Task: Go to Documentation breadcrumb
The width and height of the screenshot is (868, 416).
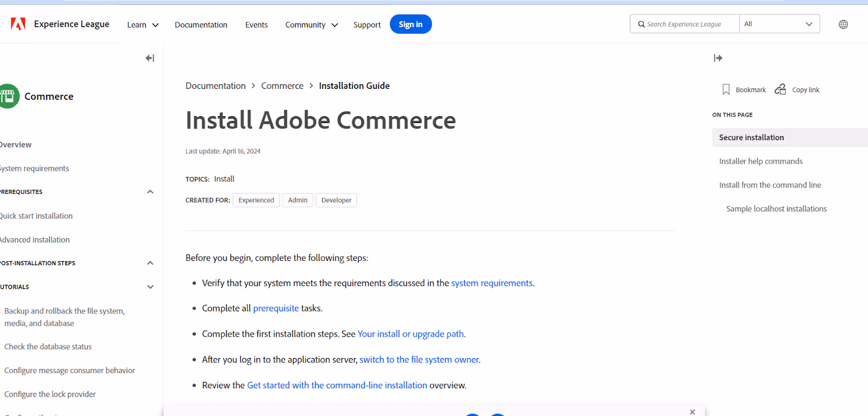Action: 215,86
